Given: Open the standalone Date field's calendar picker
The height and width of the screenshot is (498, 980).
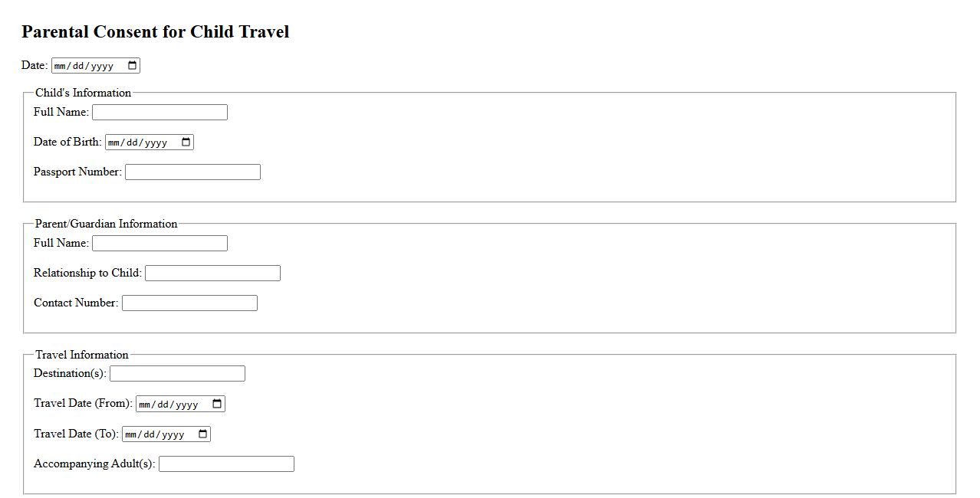Looking at the screenshot, I should click(133, 66).
